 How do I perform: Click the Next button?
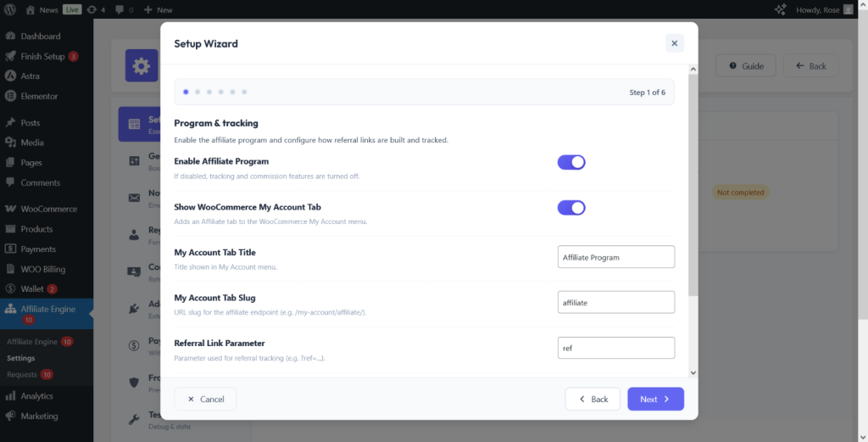pyautogui.click(x=655, y=399)
